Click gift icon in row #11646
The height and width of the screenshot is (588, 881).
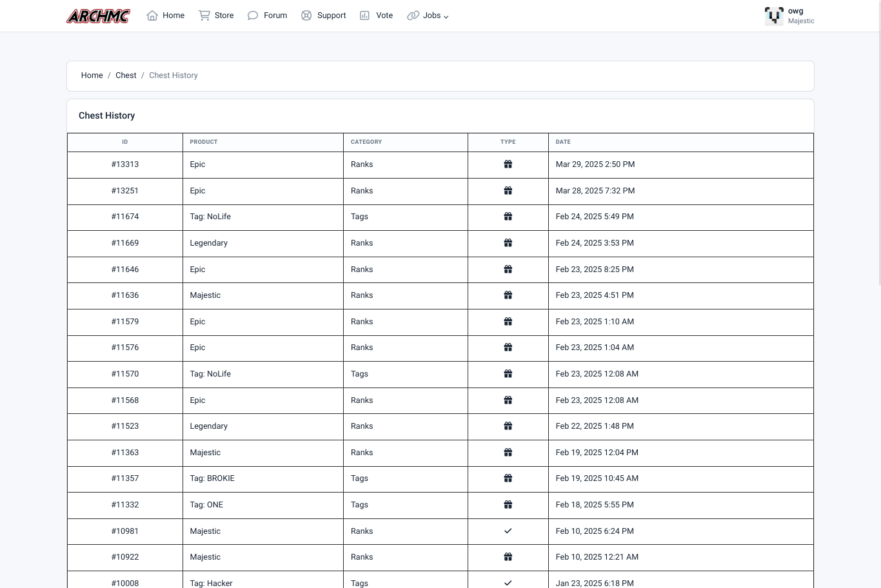pos(508,269)
